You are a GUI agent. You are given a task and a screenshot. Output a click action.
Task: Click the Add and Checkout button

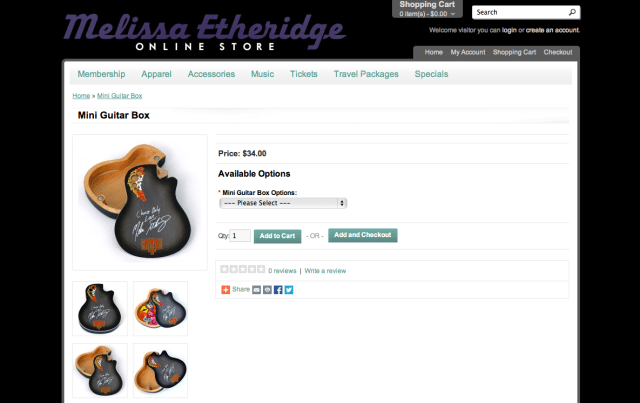click(362, 235)
